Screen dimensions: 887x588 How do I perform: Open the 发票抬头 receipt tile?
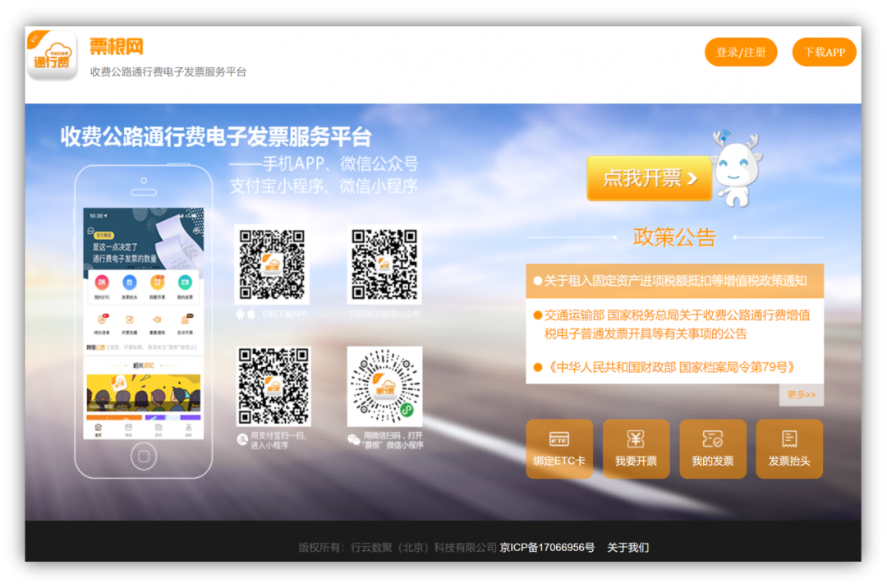[x=789, y=449]
